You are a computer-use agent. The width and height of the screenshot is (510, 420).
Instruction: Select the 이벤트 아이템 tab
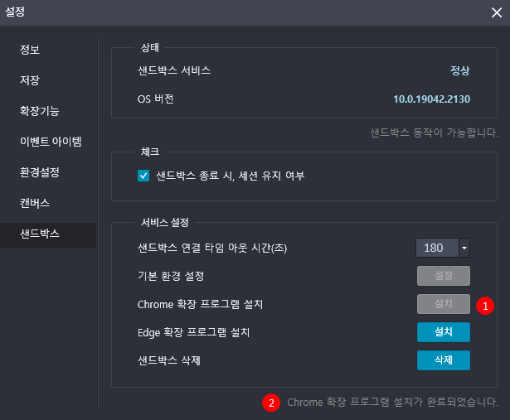[x=51, y=142]
